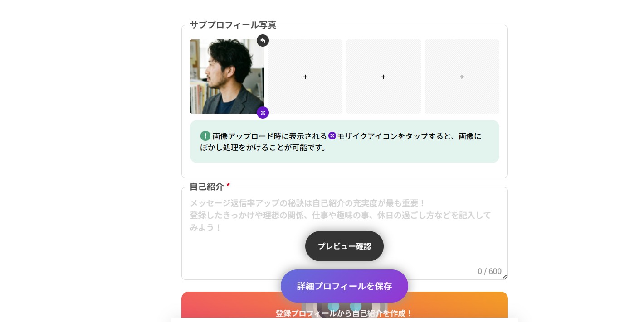The width and height of the screenshot is (644, 322).
Task: Tap the purple mosaic icon on the profile photo
Action: 263,112
